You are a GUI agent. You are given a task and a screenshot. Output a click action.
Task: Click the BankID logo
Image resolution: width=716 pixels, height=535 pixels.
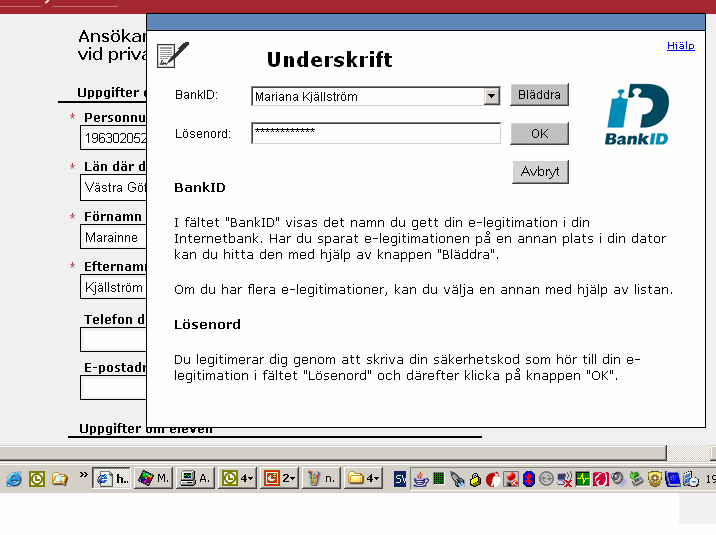[637, 114]
